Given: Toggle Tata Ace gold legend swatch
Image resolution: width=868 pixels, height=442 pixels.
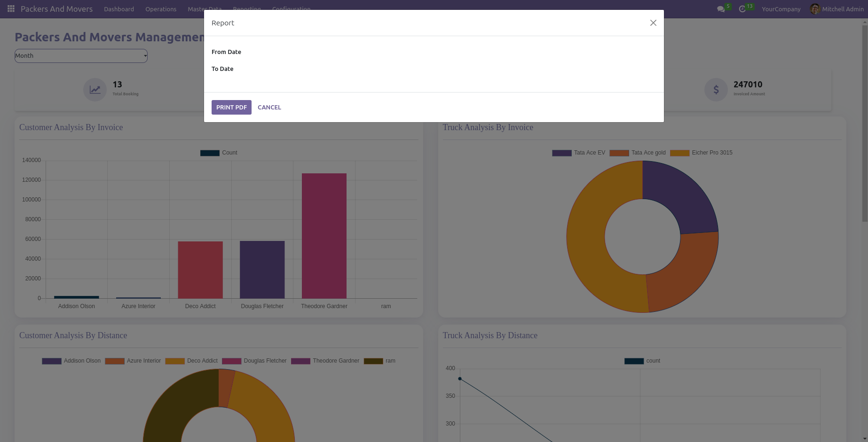Looking at the screenshot, I should pos(619,153).
